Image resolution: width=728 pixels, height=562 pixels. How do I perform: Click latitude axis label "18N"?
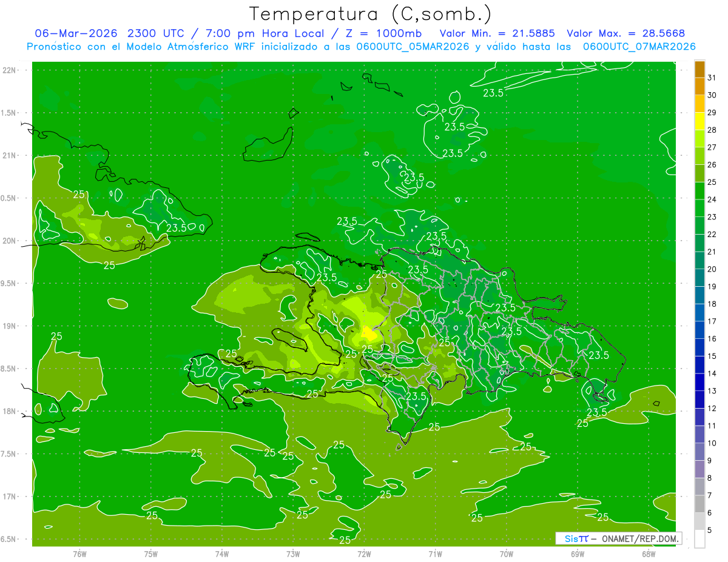tap(9, 411)
